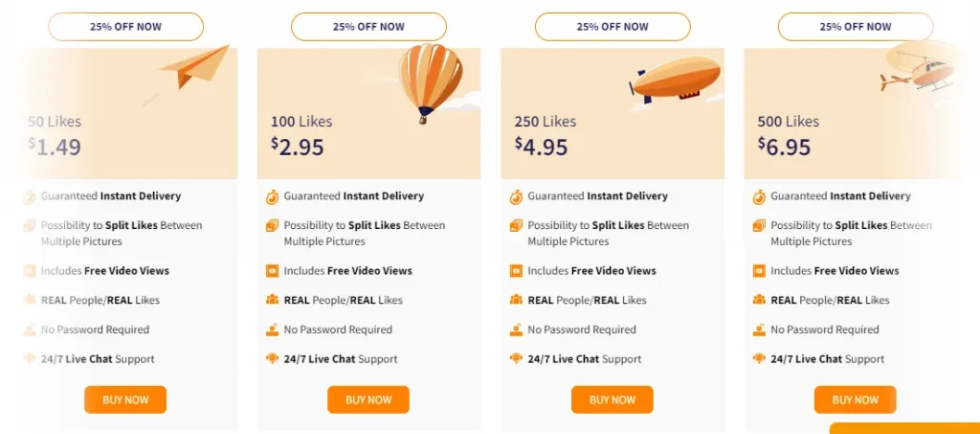Viewport: 980px width, 434px height.
Task: Click the stopwatch icon in 500 Likes plan
Action: (x=759, y=196)
